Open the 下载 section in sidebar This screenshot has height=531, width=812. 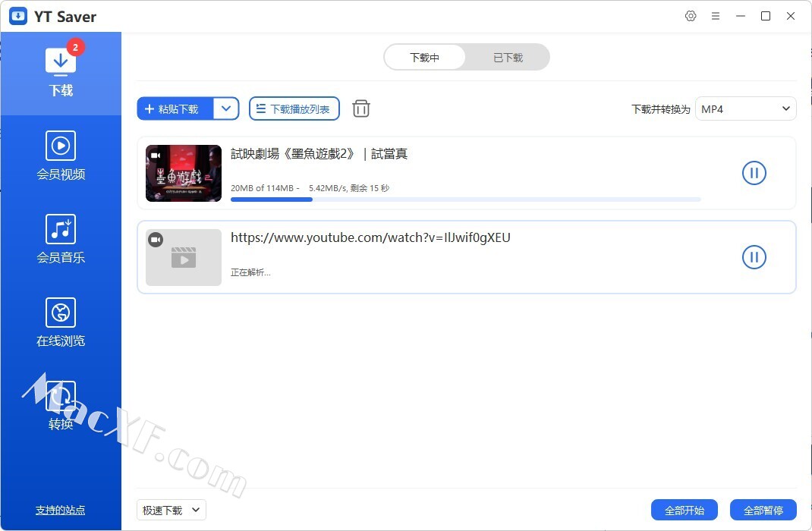(61, 74)
